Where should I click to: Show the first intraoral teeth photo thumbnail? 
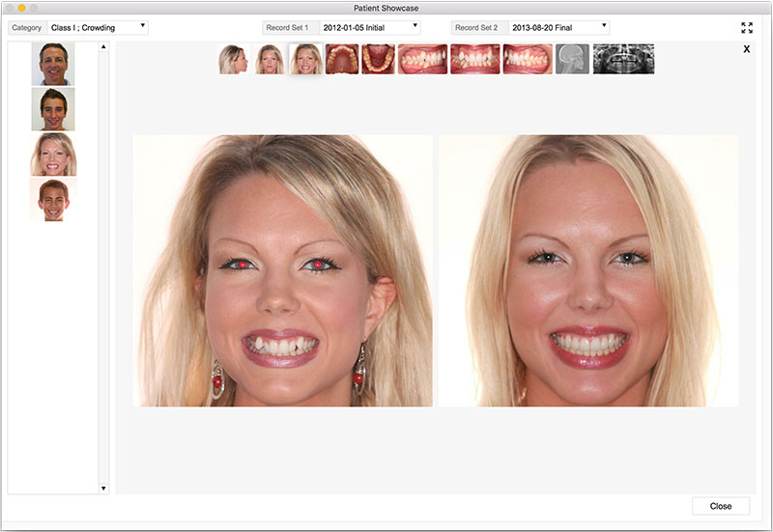click(x=422, y=59)
